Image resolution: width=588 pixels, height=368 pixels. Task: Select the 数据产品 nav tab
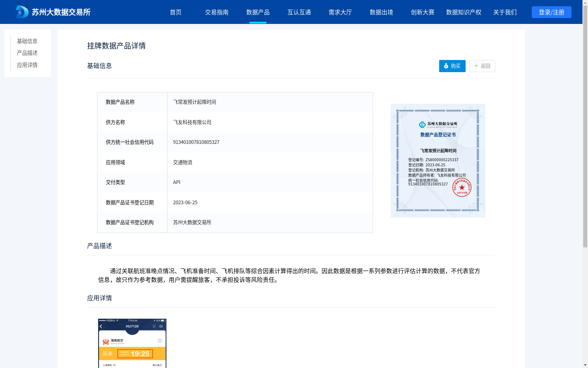pyautogui.click(x=258, y=12)
